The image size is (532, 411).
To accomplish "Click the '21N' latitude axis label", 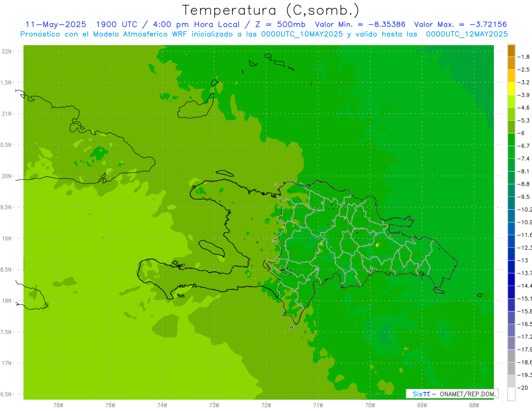I will click(x=7, y=114).
